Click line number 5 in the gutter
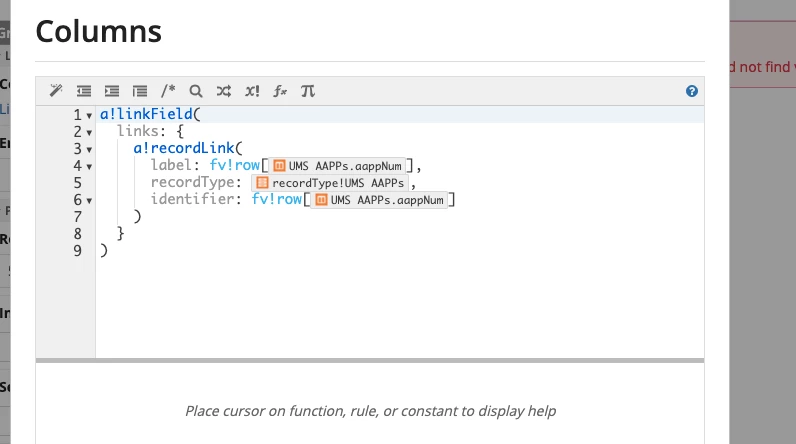Screen dimensions: 796x444 pos(77,183)
